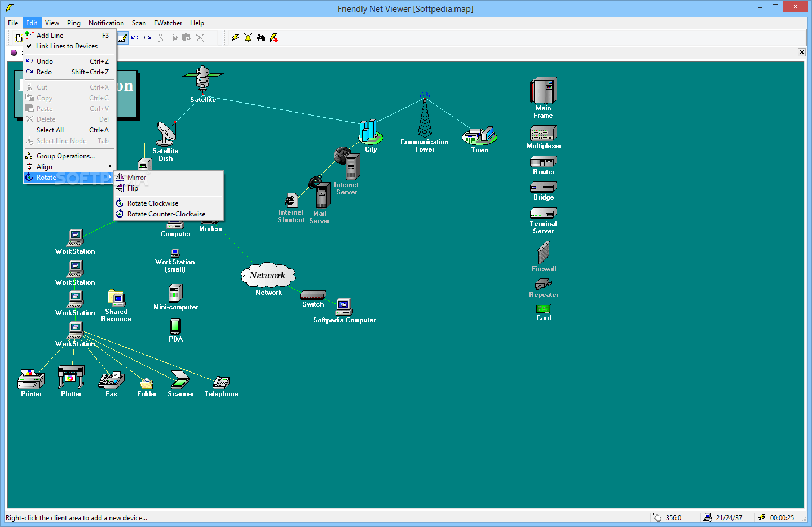Select the Satellite Dish device icon
Screen dimensions: 812x527
[166, 134]
